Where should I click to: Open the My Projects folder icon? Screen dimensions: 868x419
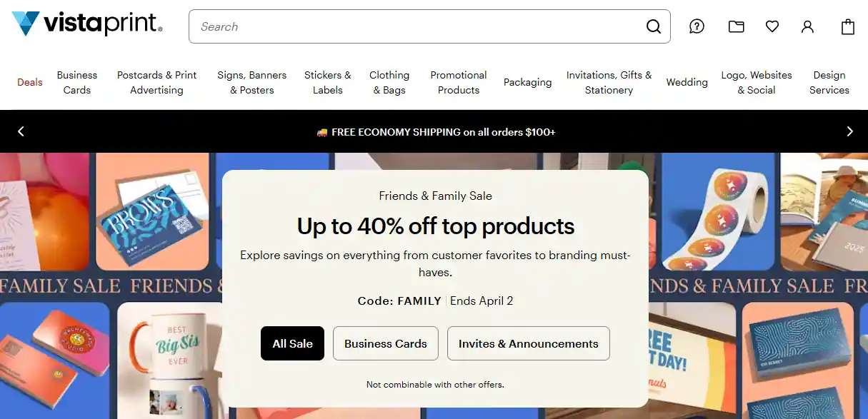736,26
